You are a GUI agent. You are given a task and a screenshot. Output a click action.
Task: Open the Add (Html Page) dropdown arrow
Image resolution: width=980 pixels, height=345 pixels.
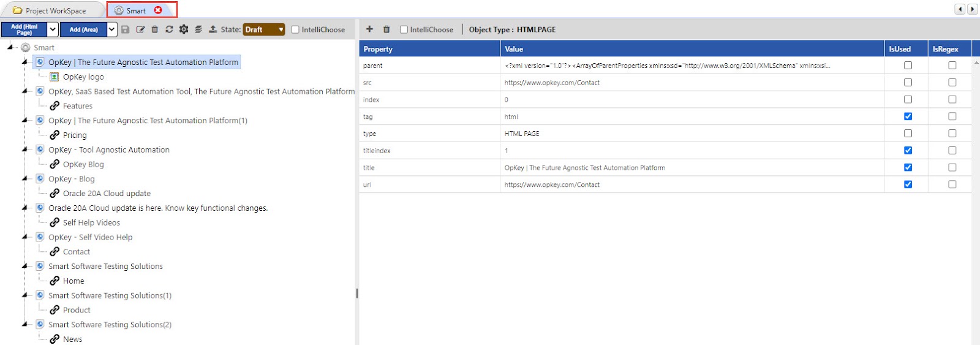53,29
